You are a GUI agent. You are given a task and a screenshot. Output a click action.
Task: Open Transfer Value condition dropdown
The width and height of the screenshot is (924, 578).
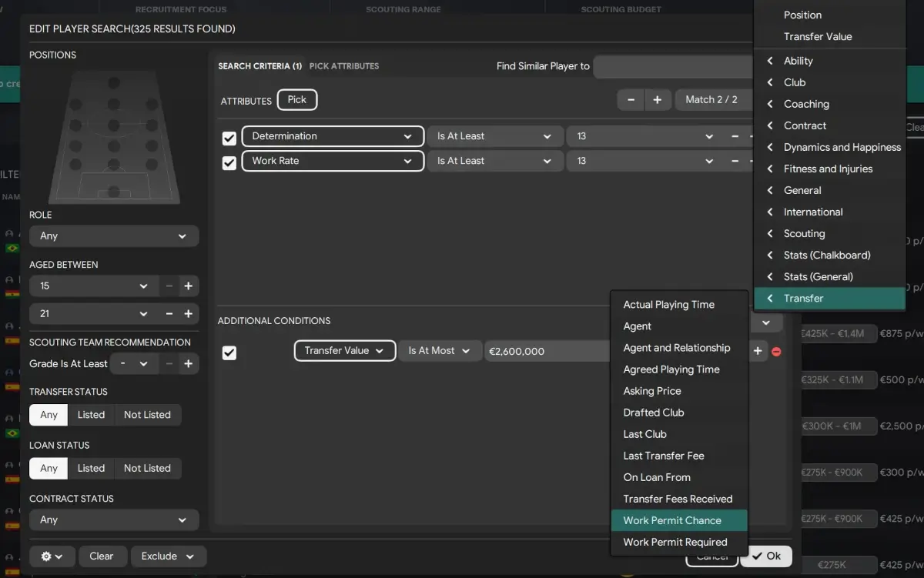[x=345, y=351]
